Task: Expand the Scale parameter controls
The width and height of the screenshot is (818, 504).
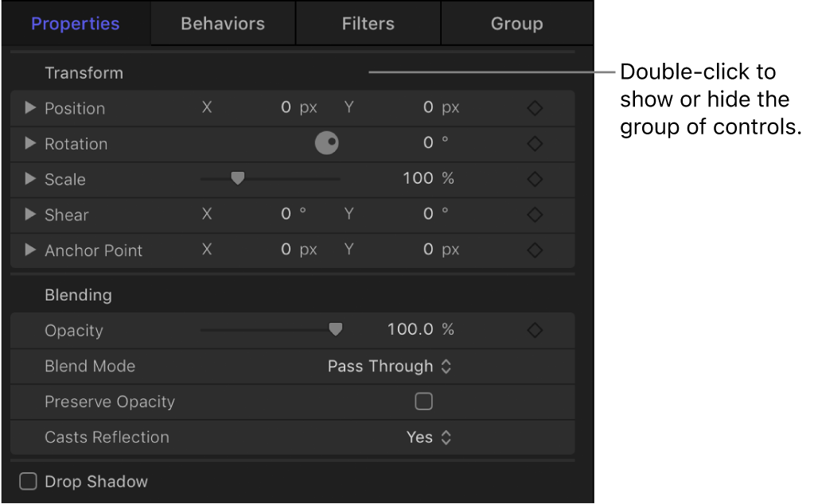Action: (x=29, y=179)
